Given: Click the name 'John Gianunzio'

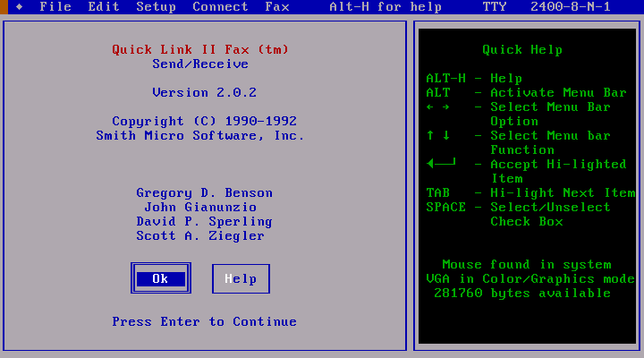Looking at the screenshot, I should click(200, 207).
